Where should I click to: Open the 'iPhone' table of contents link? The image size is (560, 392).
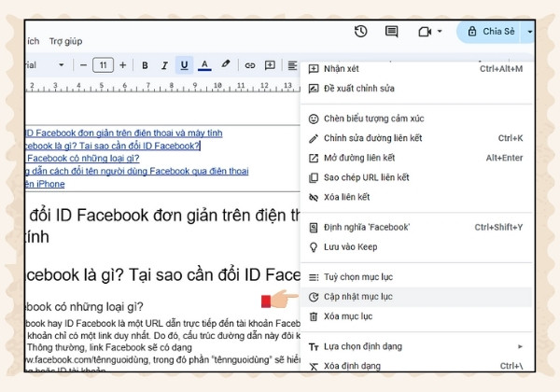point(46,184)
